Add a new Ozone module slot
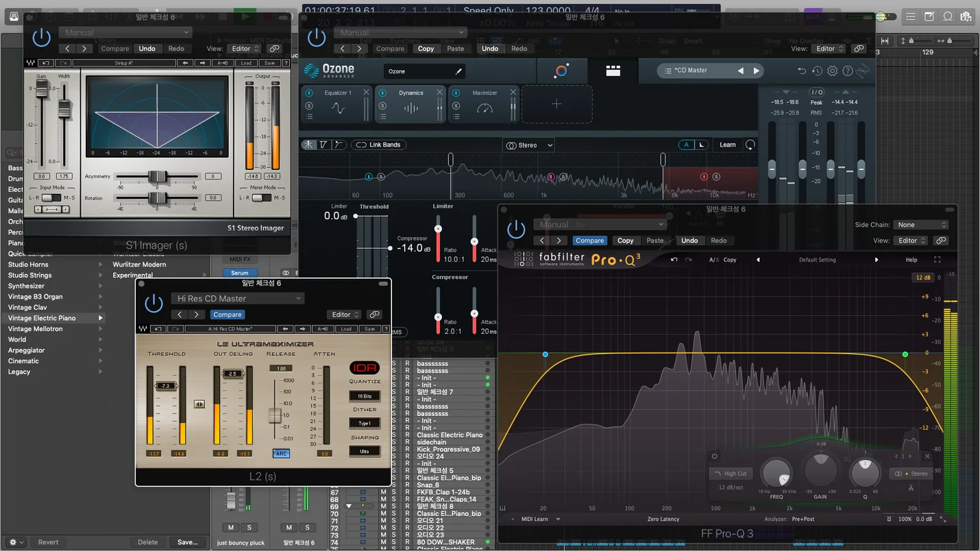The image size is (980, 551). (556, 104)
